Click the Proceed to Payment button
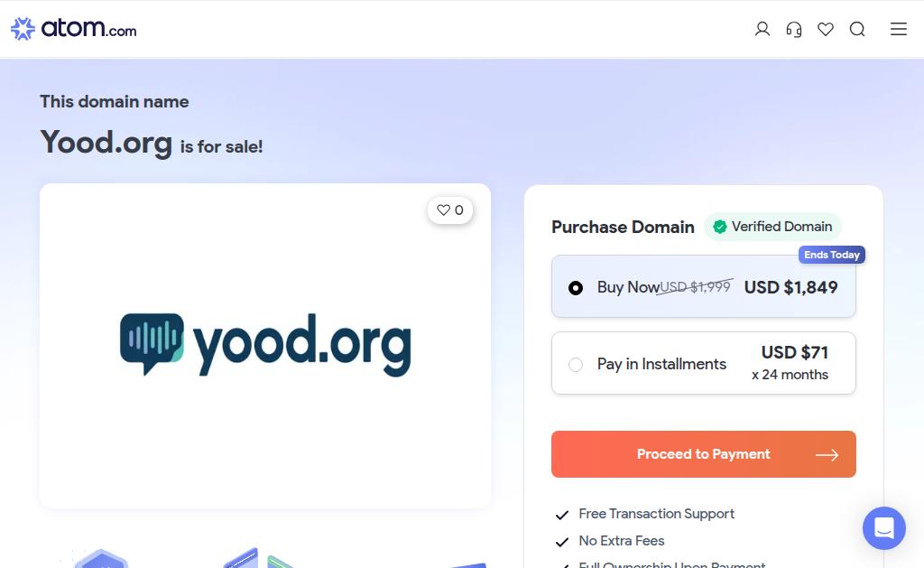This screenshot has width=924, height=568. 704,454
